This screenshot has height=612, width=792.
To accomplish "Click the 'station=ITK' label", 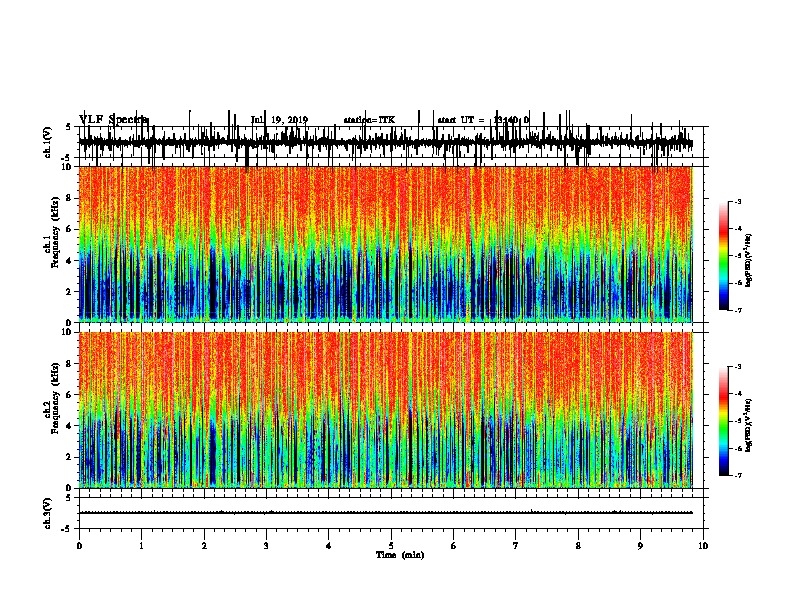I will point(369,120).
